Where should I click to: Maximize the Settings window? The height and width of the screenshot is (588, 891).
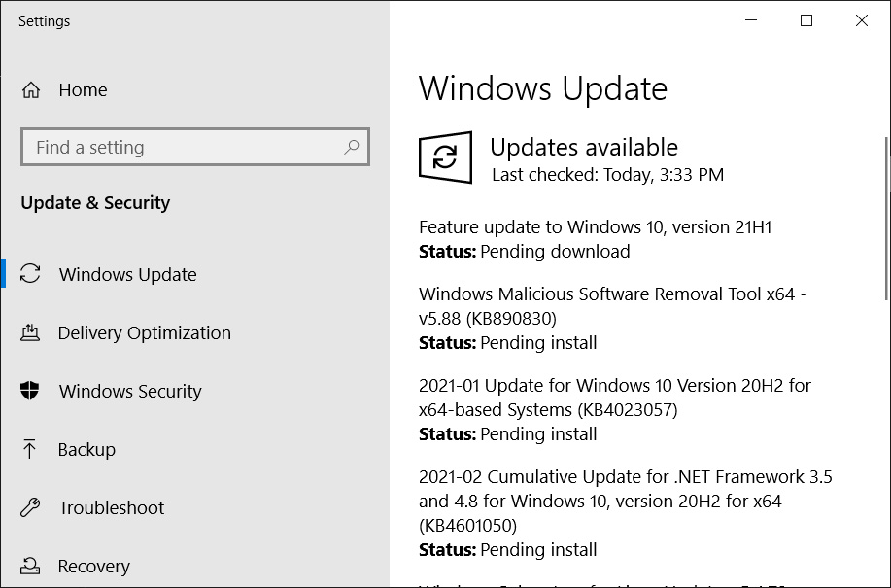point(805,21)
